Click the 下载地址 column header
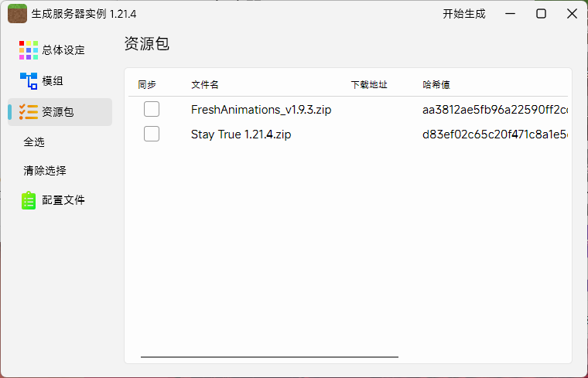 (x=369, y=84)
